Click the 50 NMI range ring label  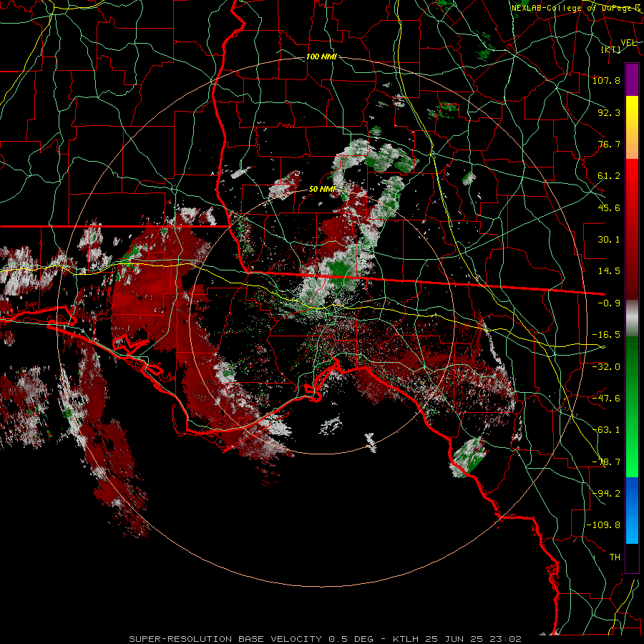click(323, 189)
